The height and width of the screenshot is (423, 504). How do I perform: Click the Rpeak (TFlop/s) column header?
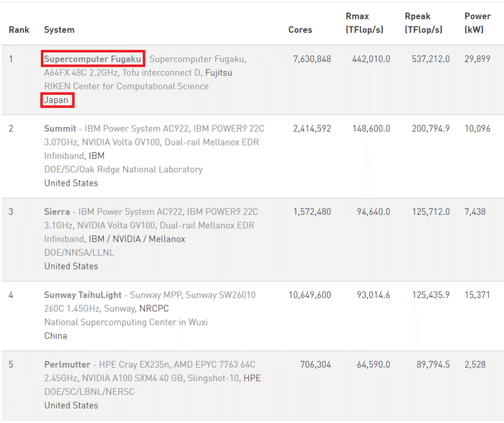(423, 23)
